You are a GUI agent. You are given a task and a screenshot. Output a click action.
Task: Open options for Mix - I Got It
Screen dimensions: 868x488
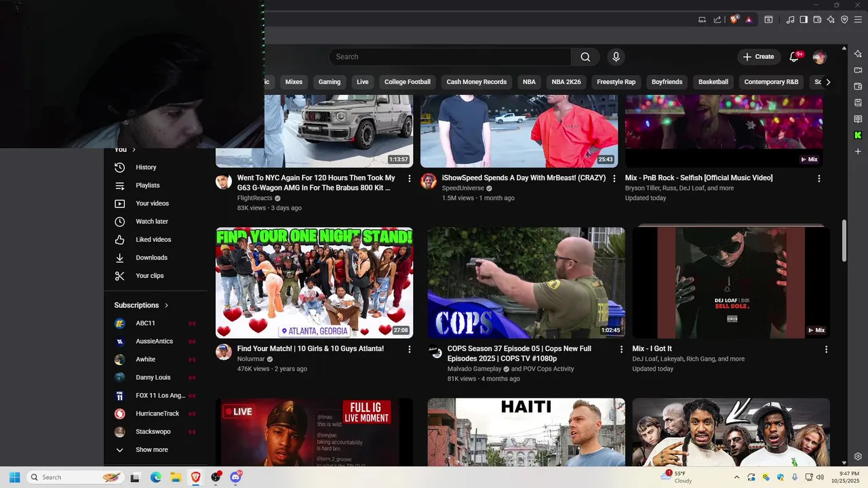pyautogui.click(x=826, y=349)
